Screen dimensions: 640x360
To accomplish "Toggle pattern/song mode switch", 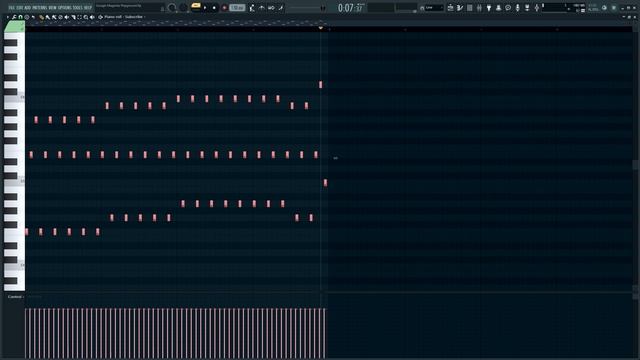I will coord(196,7).
